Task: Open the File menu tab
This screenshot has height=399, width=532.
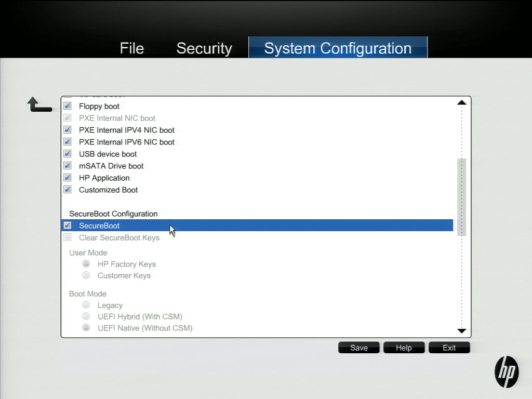Action: pos(131,48)
